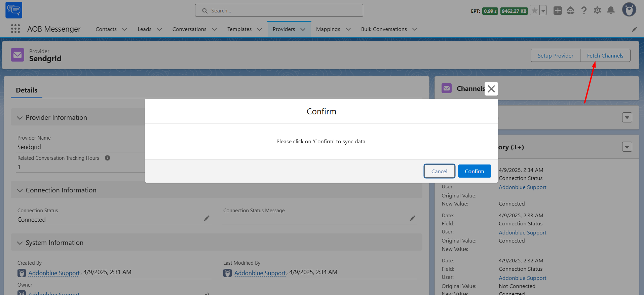Open Addonblue Support link under Created By
The width and height of the screenshot is (644, 295).
[x=54, y=273]
